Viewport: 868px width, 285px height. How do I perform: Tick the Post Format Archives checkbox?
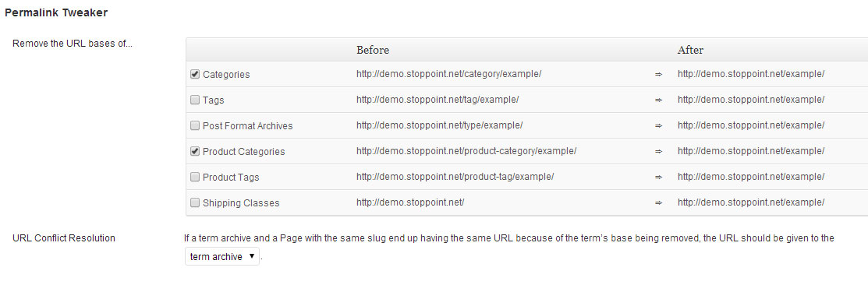(x=195, y=125)
